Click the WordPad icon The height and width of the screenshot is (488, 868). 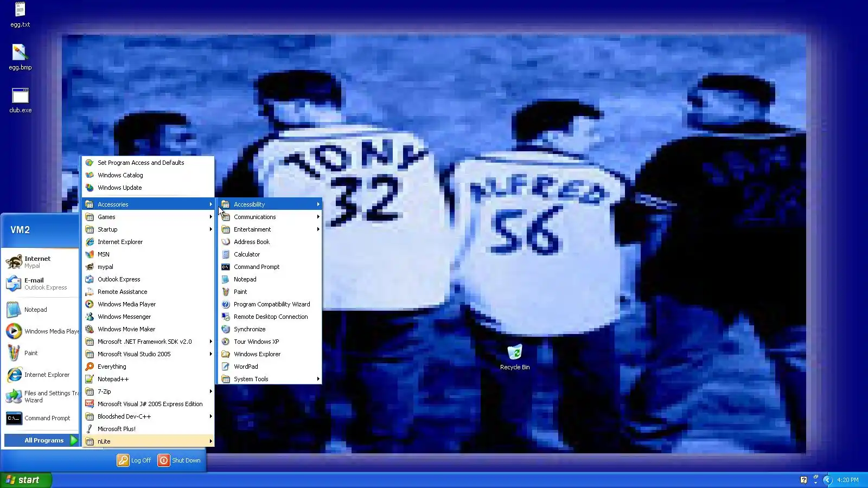226,367
